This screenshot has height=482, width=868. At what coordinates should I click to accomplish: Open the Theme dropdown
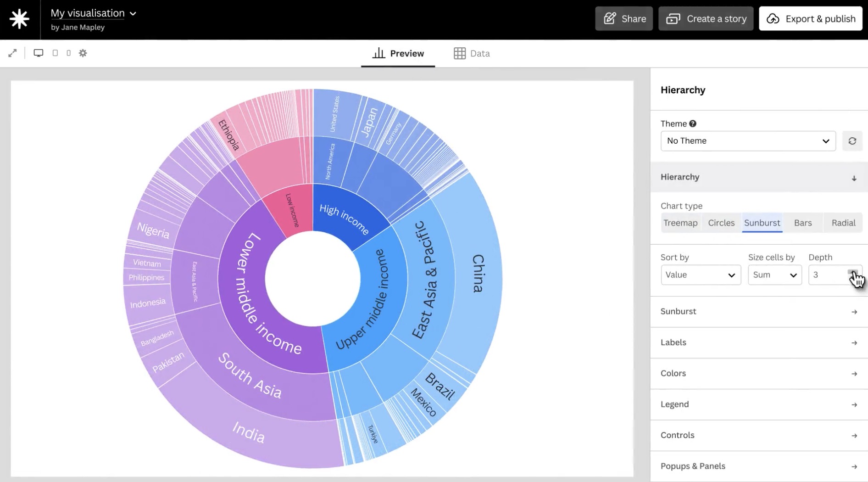tap(747, 141)
